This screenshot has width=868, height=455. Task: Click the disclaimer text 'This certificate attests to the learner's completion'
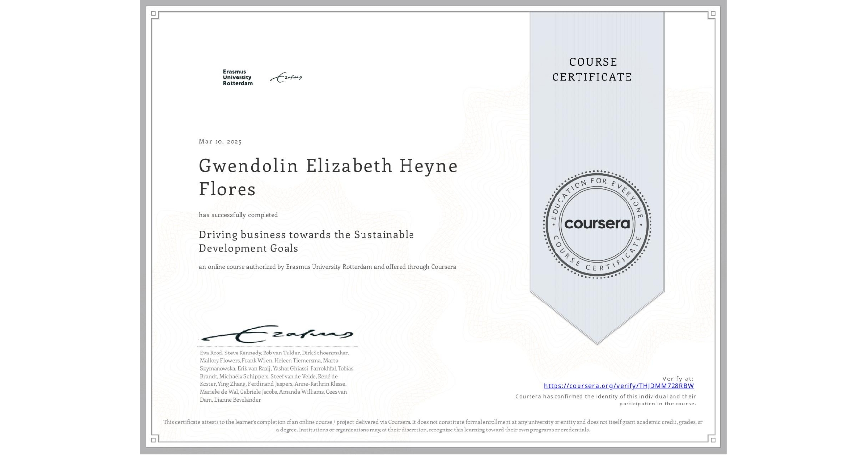433,426
